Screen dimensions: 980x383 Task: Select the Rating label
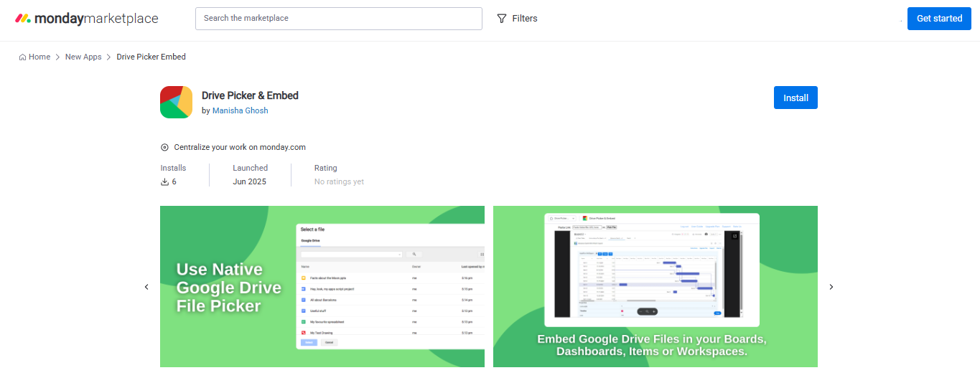point(326,168)
